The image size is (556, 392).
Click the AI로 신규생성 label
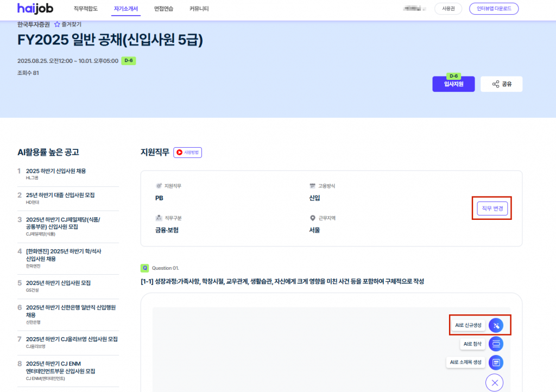pyautogui.click(x=468, y=325)
